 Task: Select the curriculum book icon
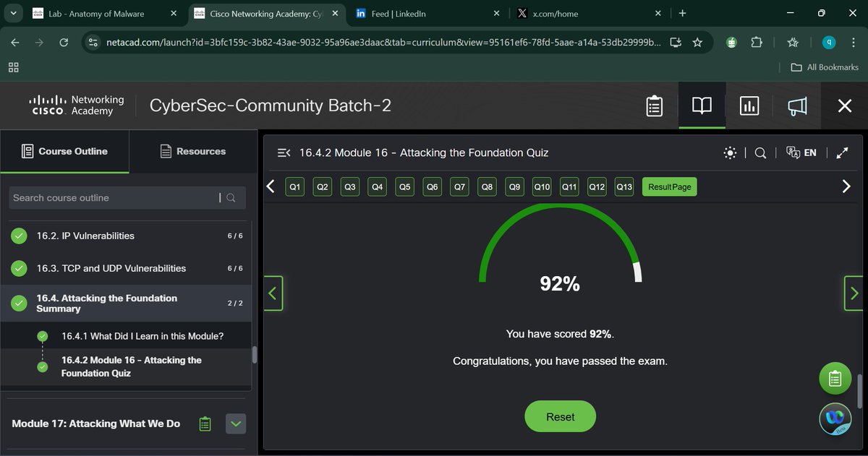point(701,106)
